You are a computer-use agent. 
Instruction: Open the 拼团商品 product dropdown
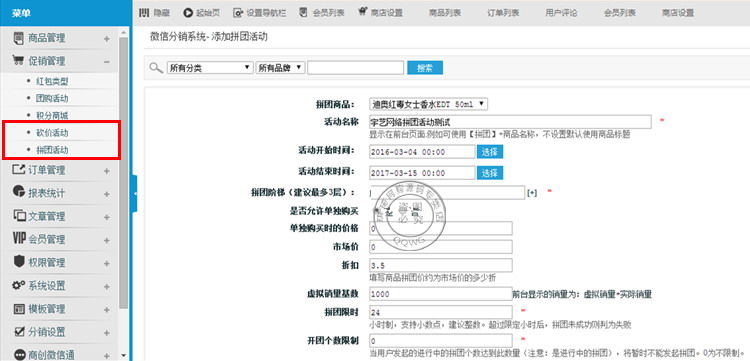click(x=429, y=104)
